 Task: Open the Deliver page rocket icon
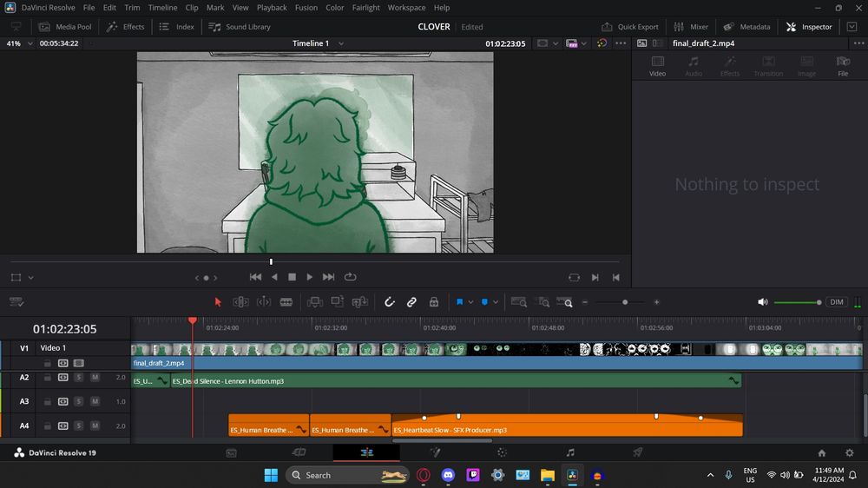638,452
